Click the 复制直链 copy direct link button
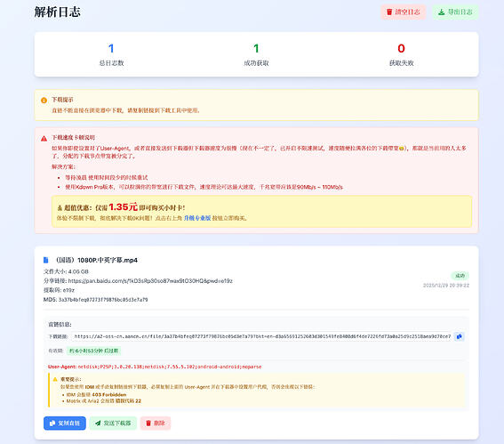 pyautogui.click(x=65, y=423)
